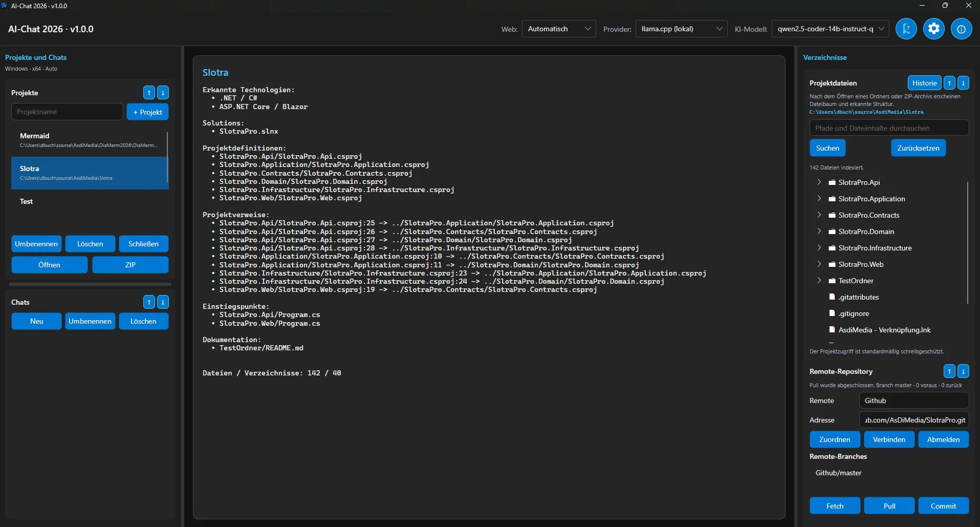Click the file search input field
980x527 pixels.
click(x=889, y=128)
